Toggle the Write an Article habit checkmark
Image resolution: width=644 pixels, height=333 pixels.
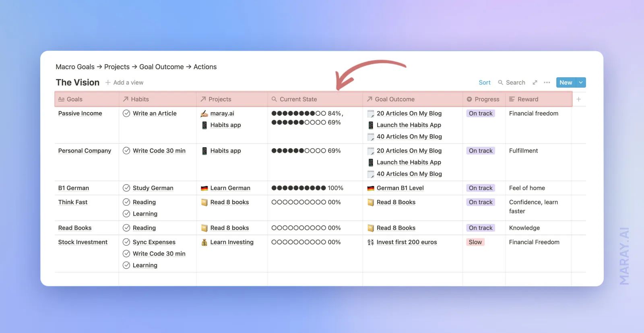[126, 114]
